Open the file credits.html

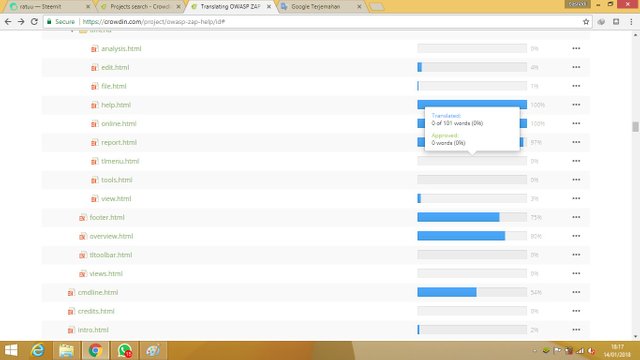(x=96, y=311)
